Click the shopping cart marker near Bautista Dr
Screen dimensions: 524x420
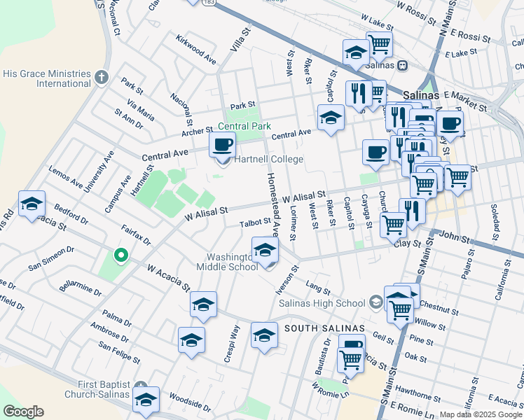(x=350, y=360)
